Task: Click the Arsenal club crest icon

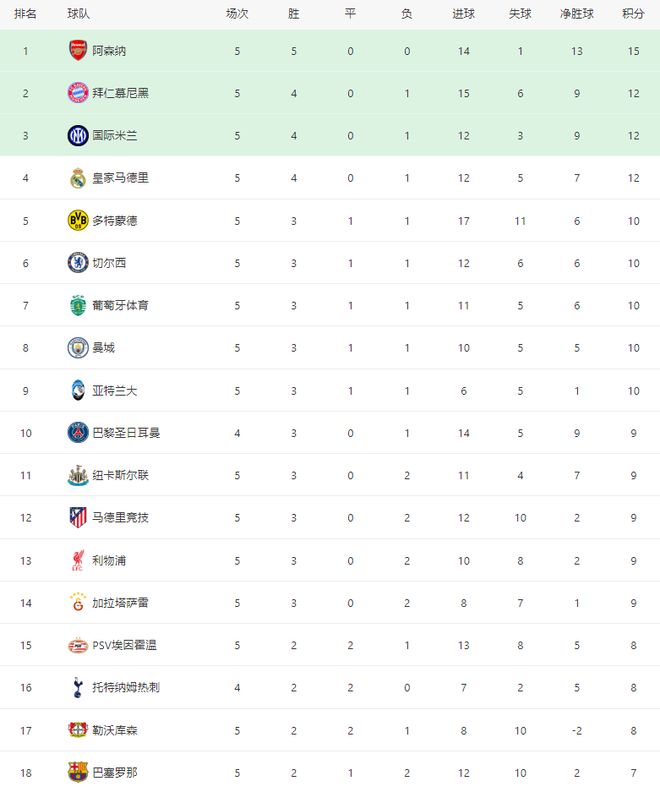Action: pyautogui.click(x=77, y=50)
